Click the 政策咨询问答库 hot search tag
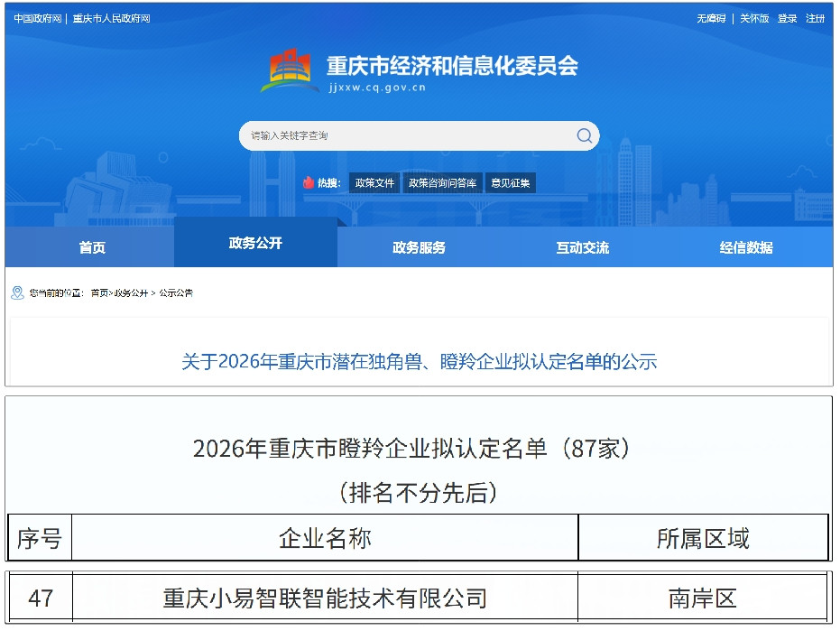This screenshot has height=631, width=840. [442, 183]
